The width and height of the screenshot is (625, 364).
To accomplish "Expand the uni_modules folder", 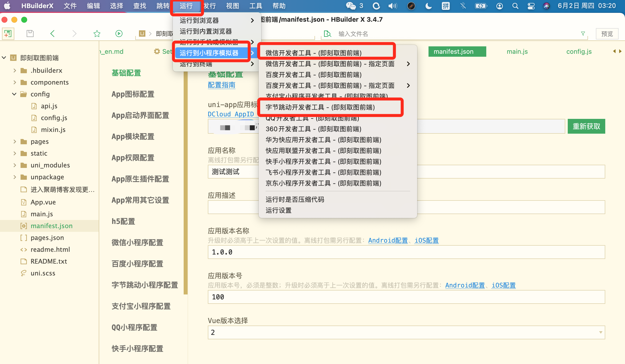I will (x=15, y=165).
